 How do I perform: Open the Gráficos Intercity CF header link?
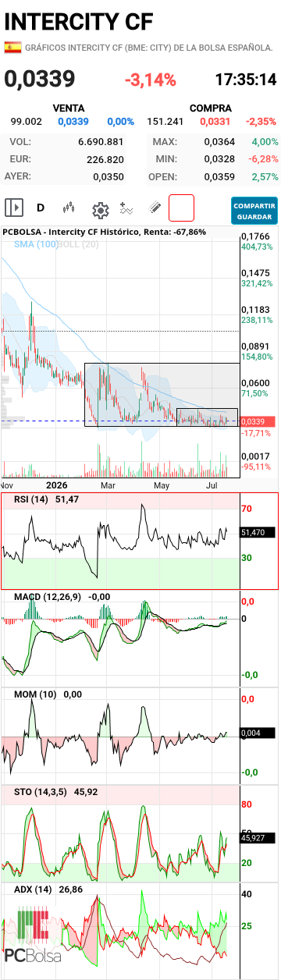click(x=148, y=48)
